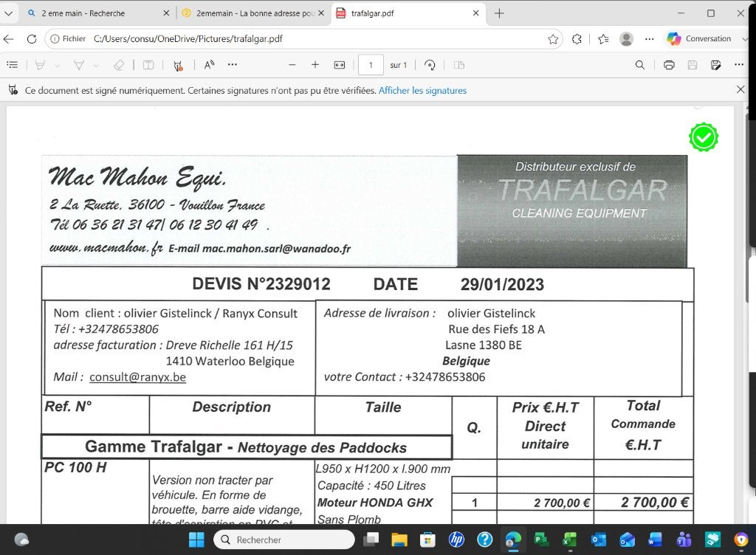Open Microsoft Store from the taskbar

(x=427, y=540)
